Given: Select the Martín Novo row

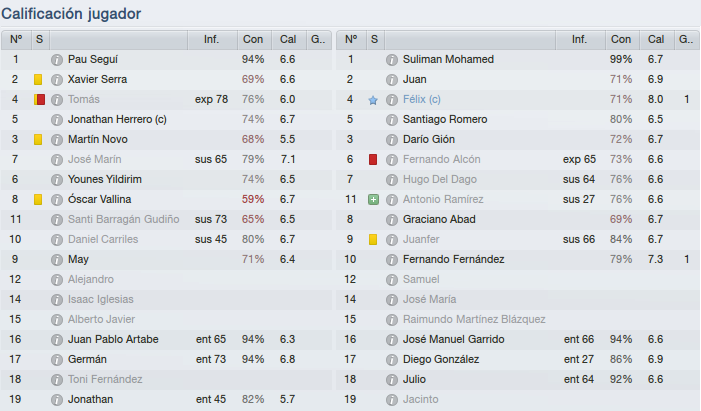Looking at the screenshot, I should click(166, 140).
